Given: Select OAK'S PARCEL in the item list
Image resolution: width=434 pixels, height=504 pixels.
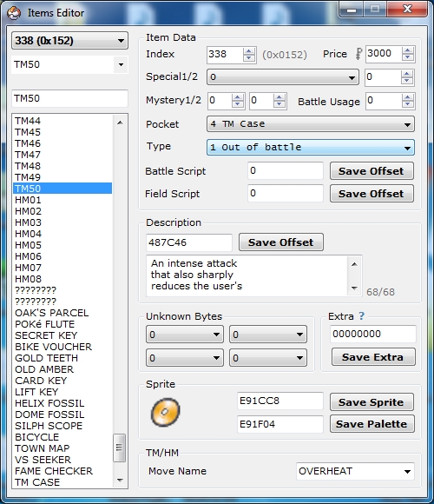Looking at the screenshot, I should click(x=62, y=313).
